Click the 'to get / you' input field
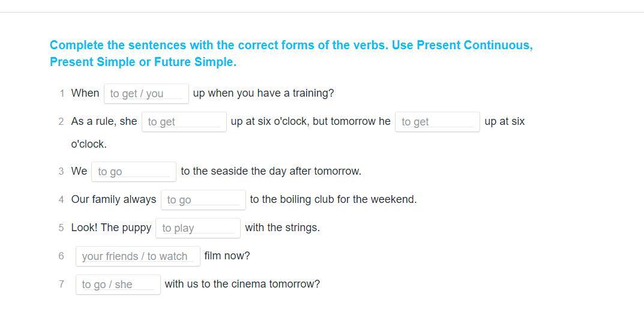 (146, 94)
